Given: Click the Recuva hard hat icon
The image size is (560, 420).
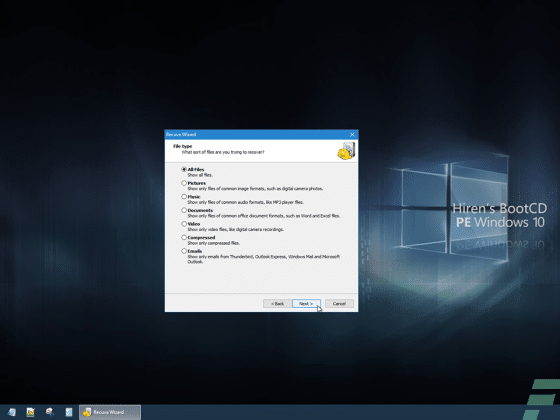Looking at the screenshot, I should pyautogui.click(x=346, y=151).
